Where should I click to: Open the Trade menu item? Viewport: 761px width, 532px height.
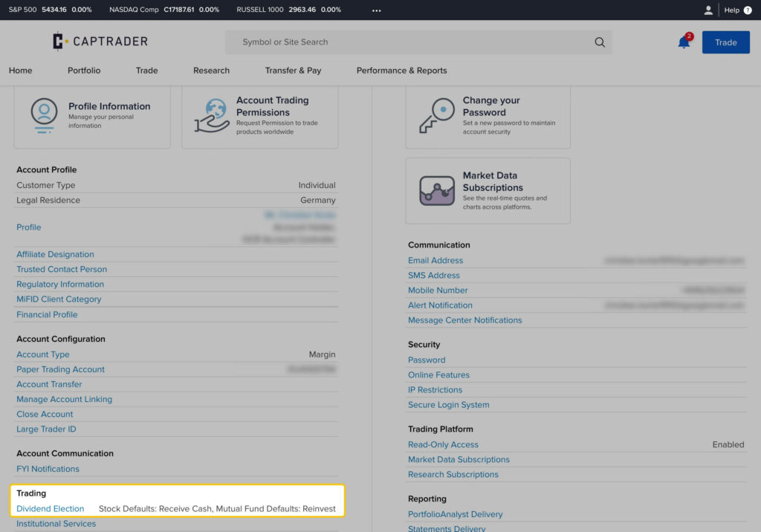click(x=146, y=71)
